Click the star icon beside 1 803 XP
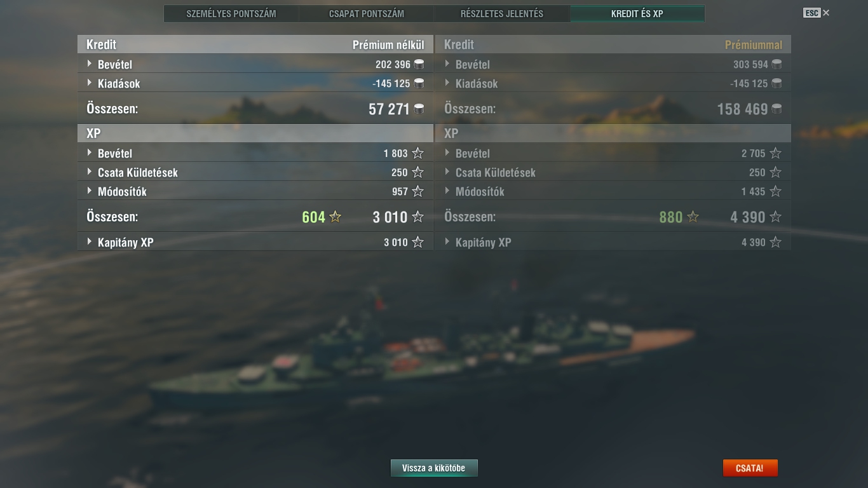Screen dimensions: 868x488 (417, 153)
